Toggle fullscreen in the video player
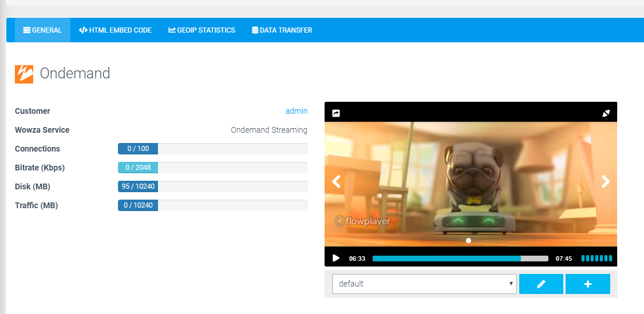Image resolution: width=644 pixels, height=314 pixels. 606,113
